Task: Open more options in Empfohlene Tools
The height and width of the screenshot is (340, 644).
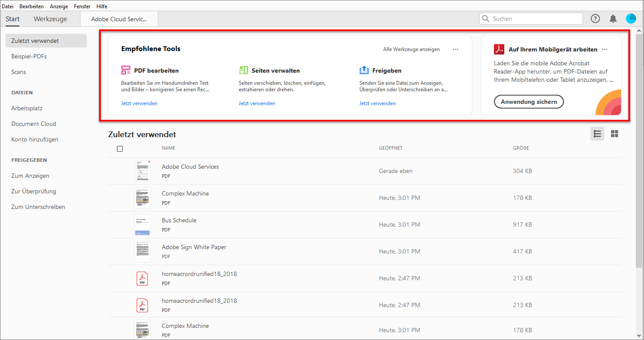Action: tap(455, 49)
